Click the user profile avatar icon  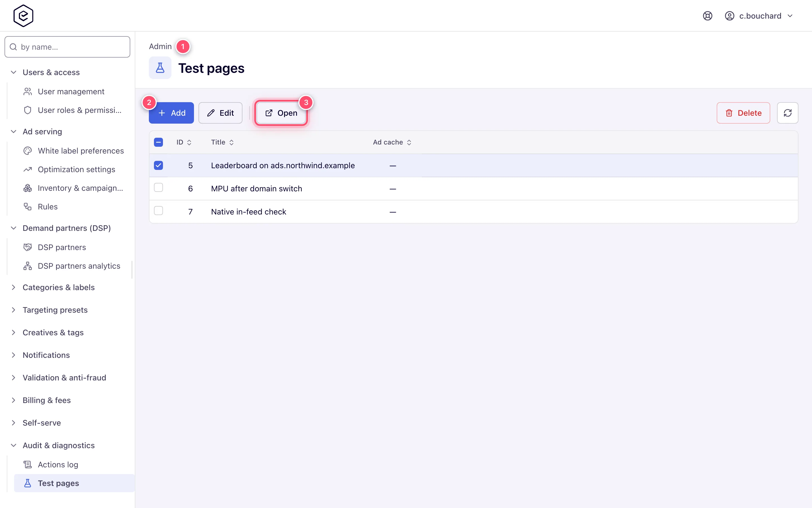(729, 16)
